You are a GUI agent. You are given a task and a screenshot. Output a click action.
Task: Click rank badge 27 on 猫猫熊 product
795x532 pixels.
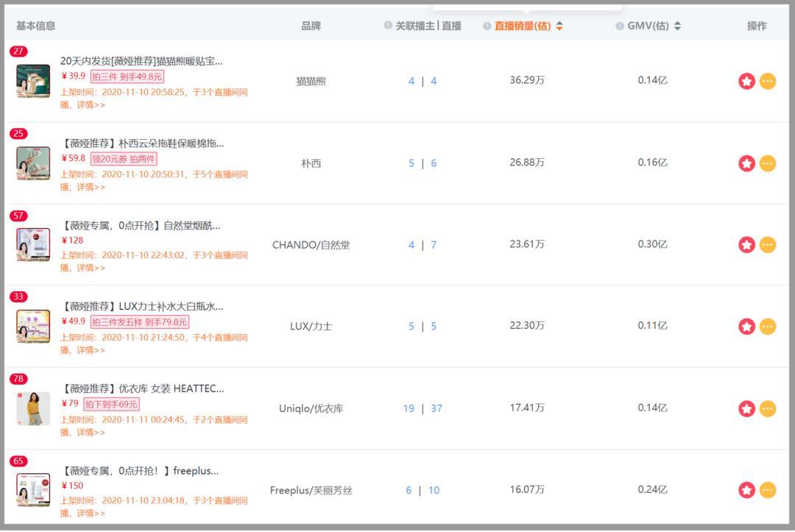point(18,52)
